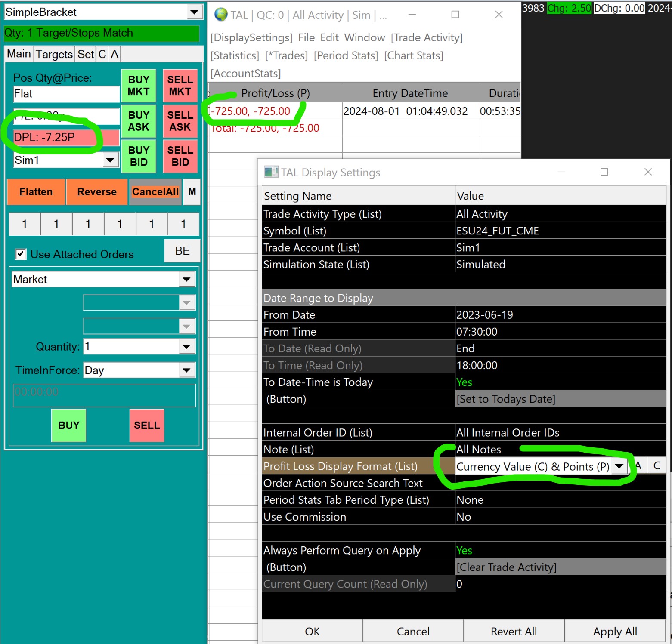Click the TAL window globe icon
The width and height of the screenshot is (672, 644).
point(221,15)
